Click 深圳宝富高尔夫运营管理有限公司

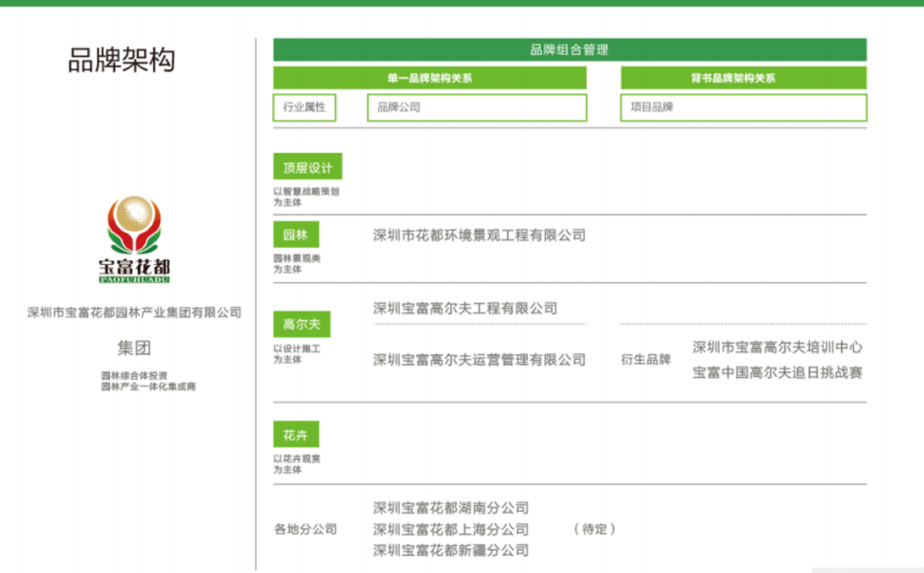pos(479,360)
